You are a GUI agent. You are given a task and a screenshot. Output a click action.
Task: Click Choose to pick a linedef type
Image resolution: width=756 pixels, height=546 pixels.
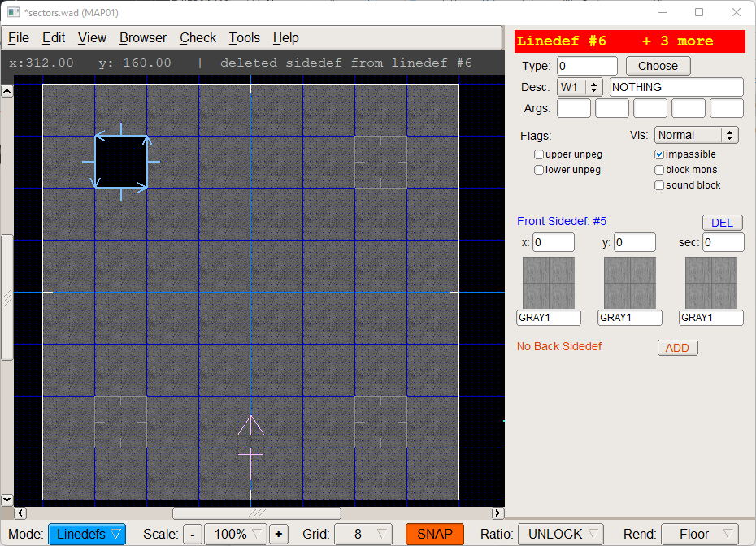[658, 66]
